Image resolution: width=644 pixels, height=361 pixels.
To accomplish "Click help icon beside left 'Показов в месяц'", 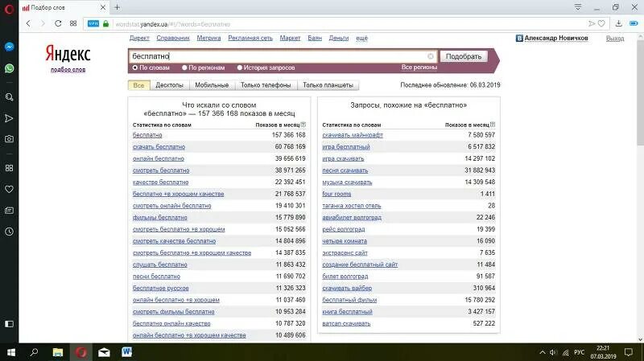I will (303, 125).
